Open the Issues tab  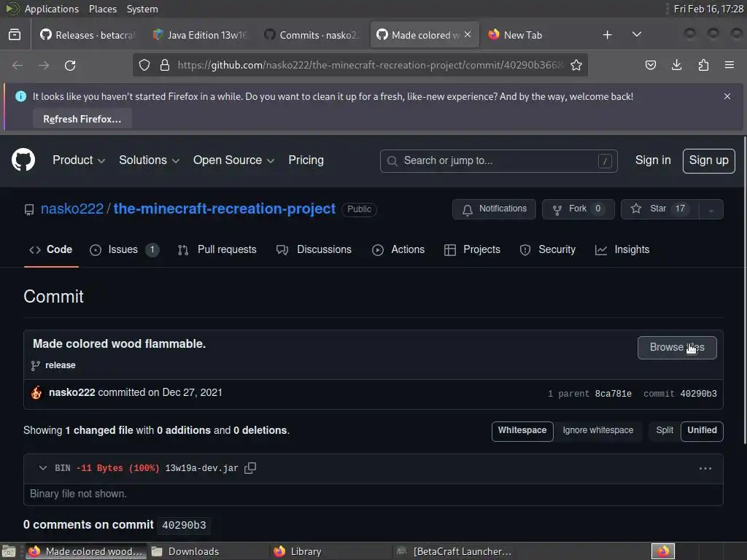click(124, 250)
